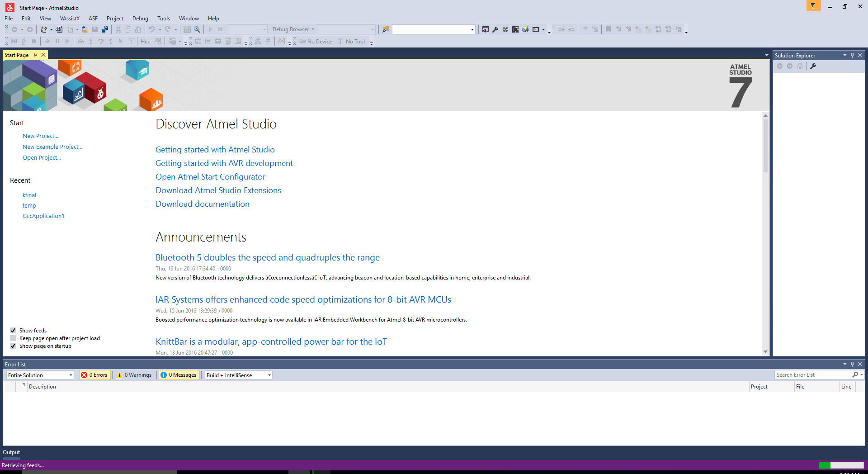Viewport: 868px width, 474px height.
Task: Click the Start Page vertical scrollbar thumb
Action: point(765,146)
